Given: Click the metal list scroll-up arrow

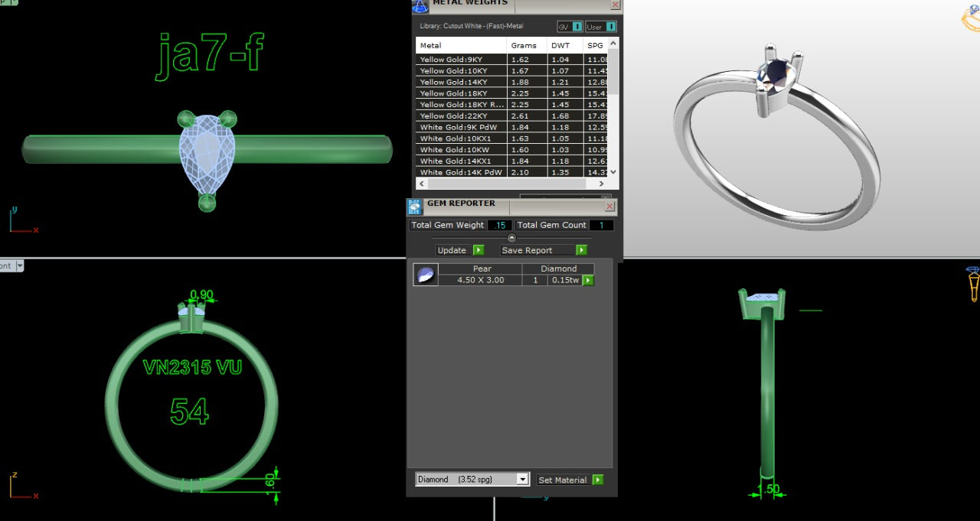Looking at the screenshot, I should click(x=612, y=44).
